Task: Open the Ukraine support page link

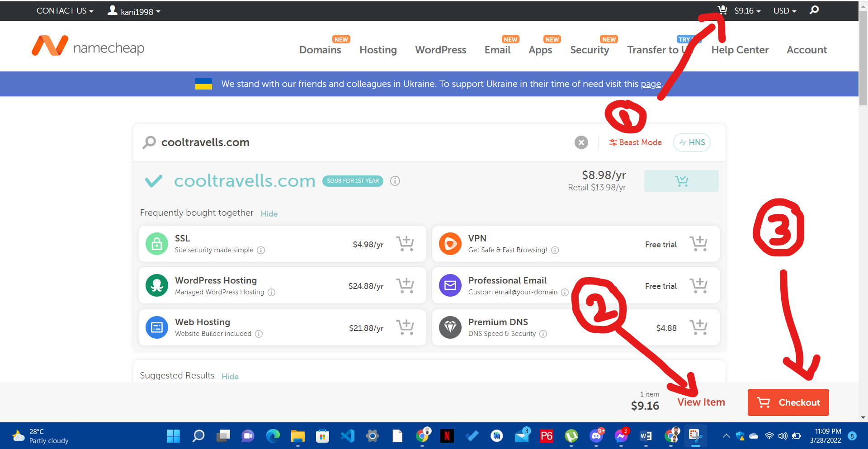Action: [651, 84]
